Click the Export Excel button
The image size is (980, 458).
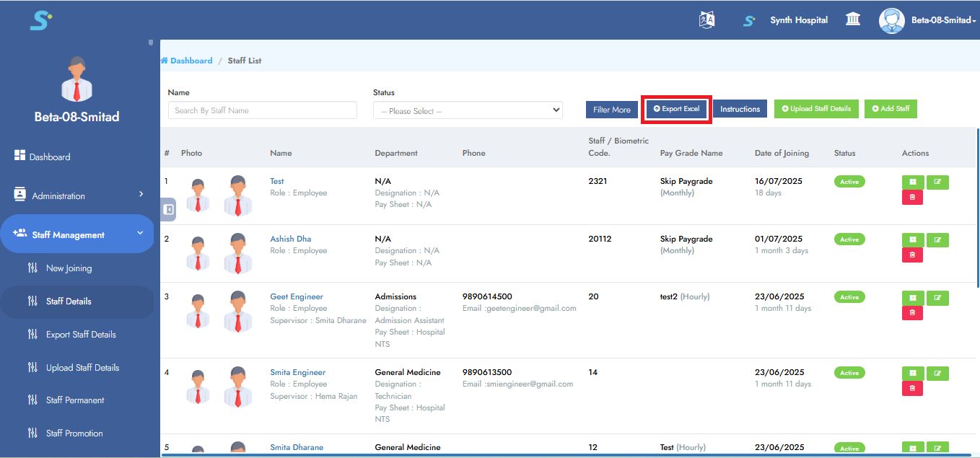[x=675, y=109]
